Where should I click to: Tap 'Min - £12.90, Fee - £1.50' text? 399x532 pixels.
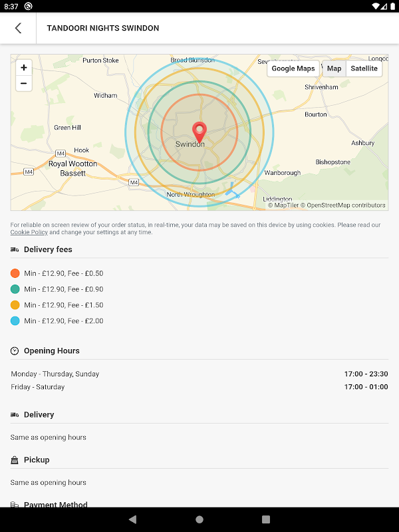(x=63, y=305)
